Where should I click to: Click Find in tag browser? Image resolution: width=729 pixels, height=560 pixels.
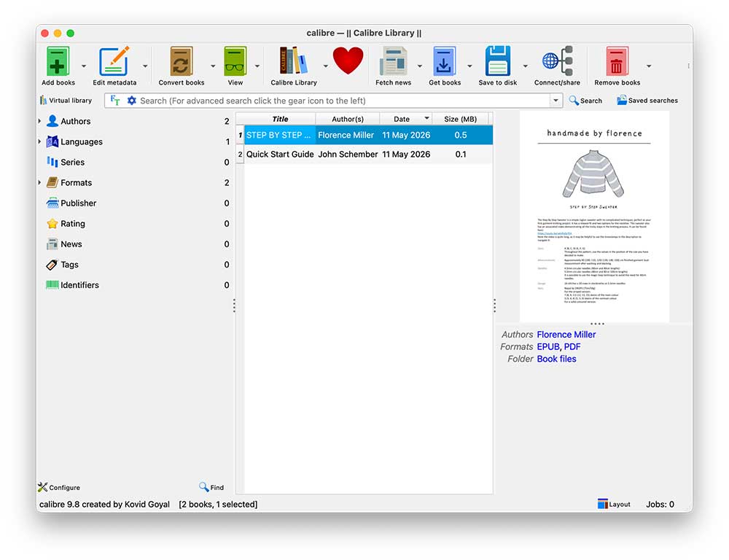coord(211,487)
